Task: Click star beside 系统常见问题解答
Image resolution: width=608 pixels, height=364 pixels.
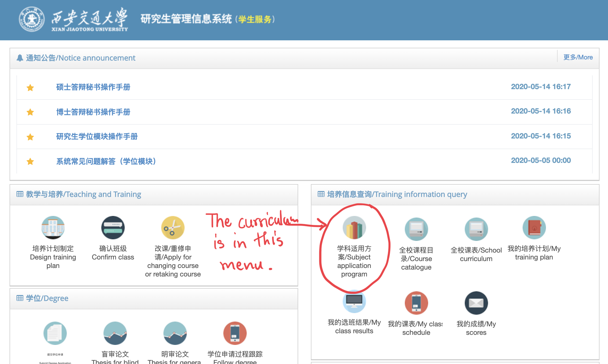Action: tap(30, 161)
